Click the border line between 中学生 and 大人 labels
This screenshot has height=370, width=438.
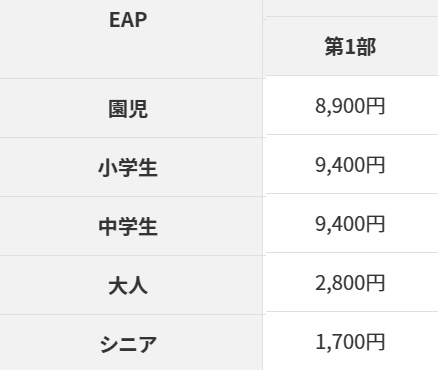(131, 255)
